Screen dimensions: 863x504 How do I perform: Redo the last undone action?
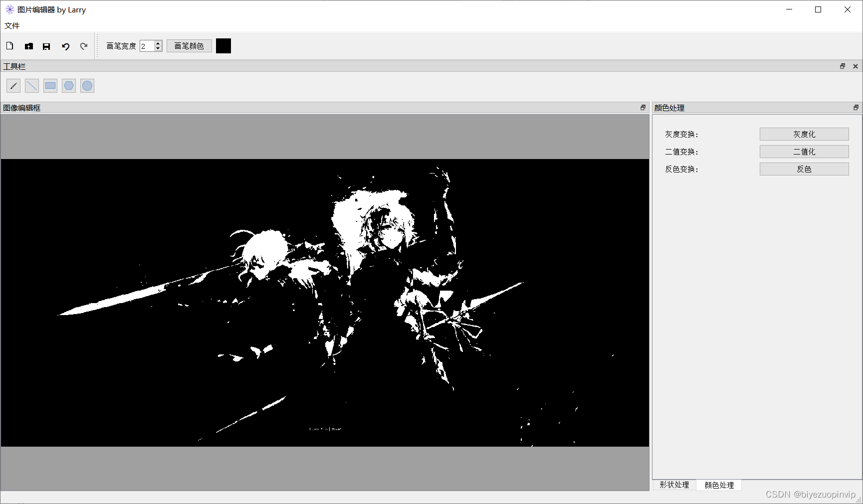[84, 46]
